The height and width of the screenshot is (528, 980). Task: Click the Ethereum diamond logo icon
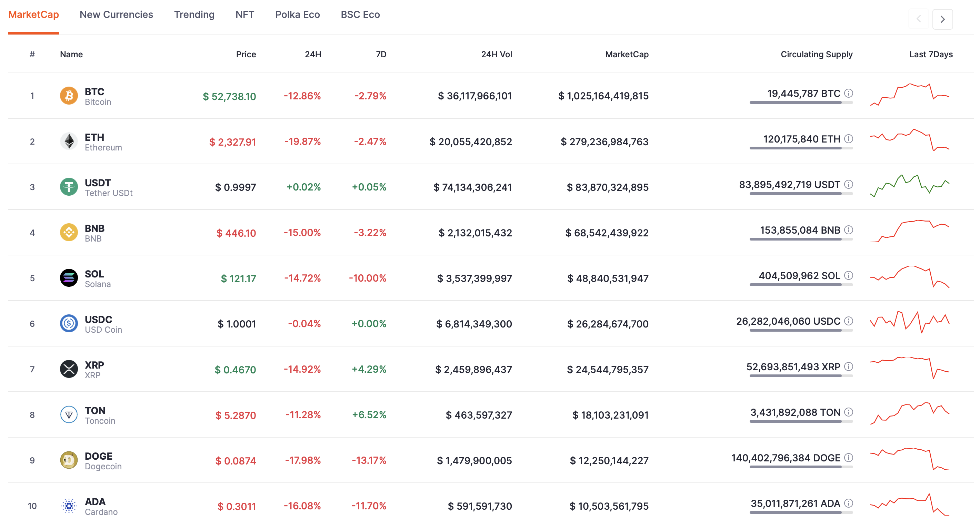click(69, 141)
